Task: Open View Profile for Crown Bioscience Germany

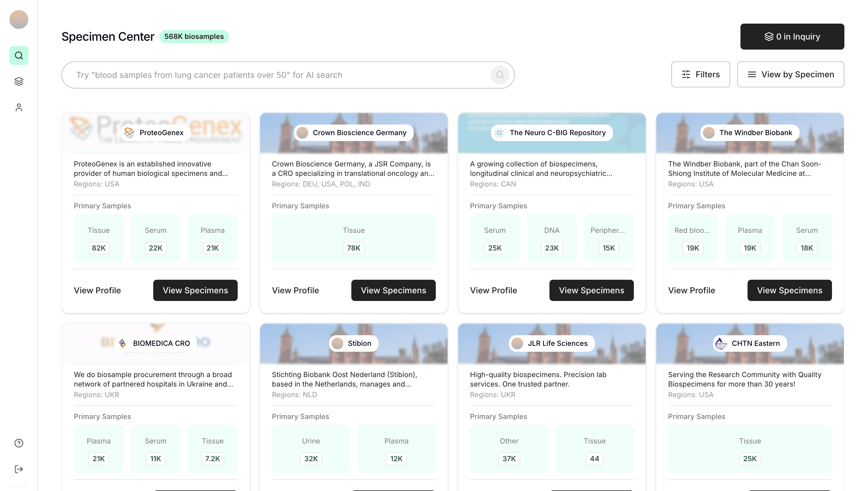Action: tap(295, 290)
